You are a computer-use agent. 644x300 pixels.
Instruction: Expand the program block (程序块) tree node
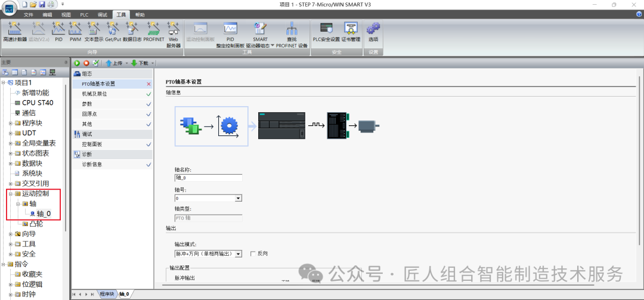[10, 123]
